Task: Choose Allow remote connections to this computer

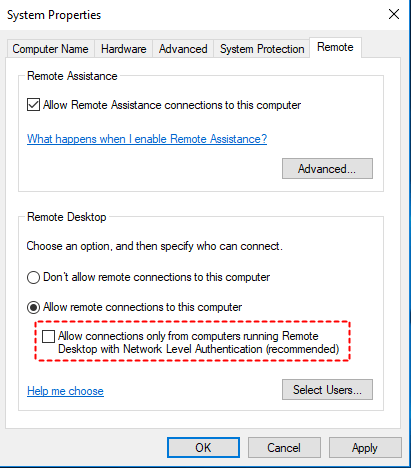Action: 33,307
